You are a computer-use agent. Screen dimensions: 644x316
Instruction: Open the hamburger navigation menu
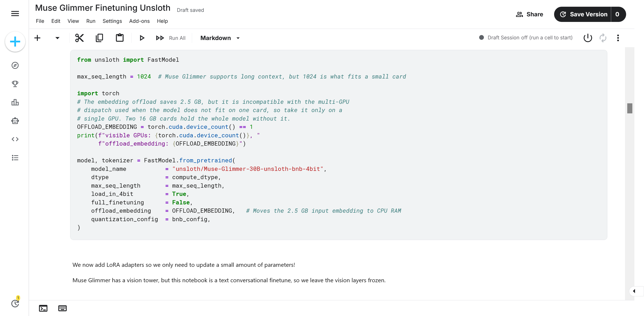coord(15,13)
